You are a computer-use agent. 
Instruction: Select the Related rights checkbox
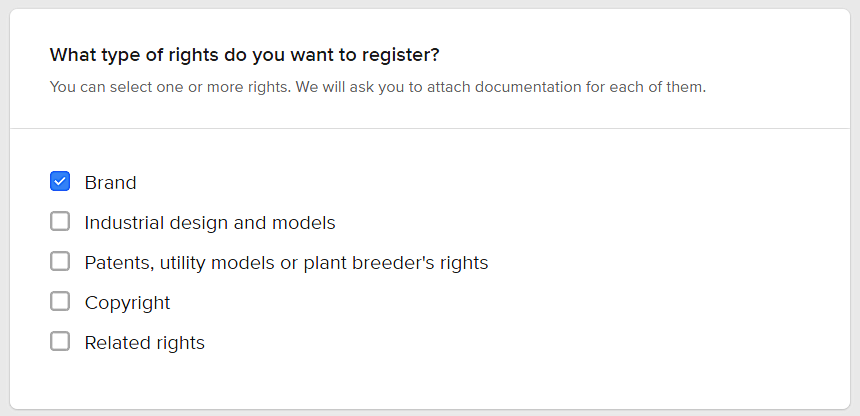[60, 342]
